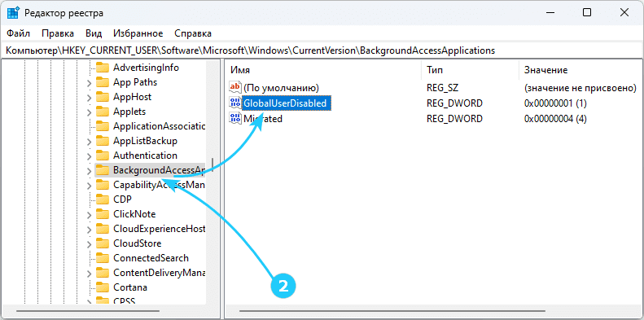Select the CDP tree label
This screenshot has height=320, width=644.
tap(122, 199)
